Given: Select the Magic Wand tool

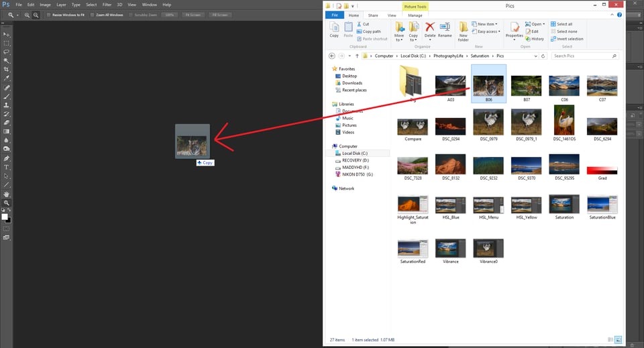Looking at the screenshot, I should pos(6,61).
